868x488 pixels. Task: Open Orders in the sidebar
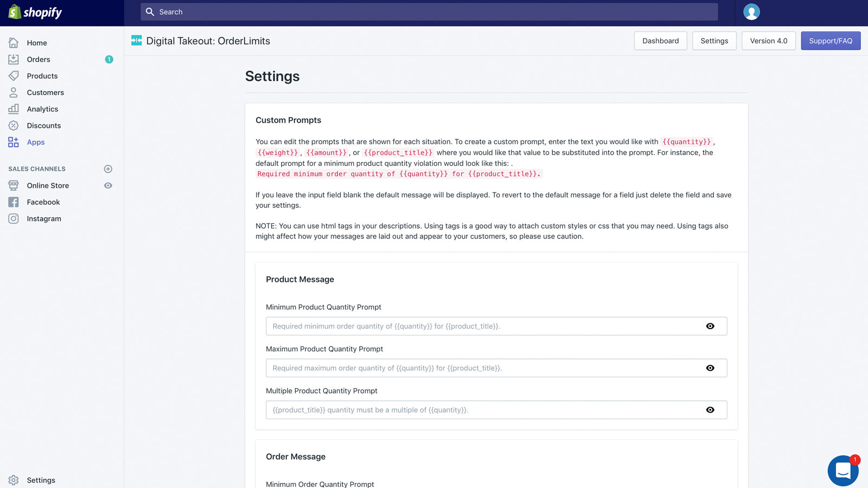39,60
